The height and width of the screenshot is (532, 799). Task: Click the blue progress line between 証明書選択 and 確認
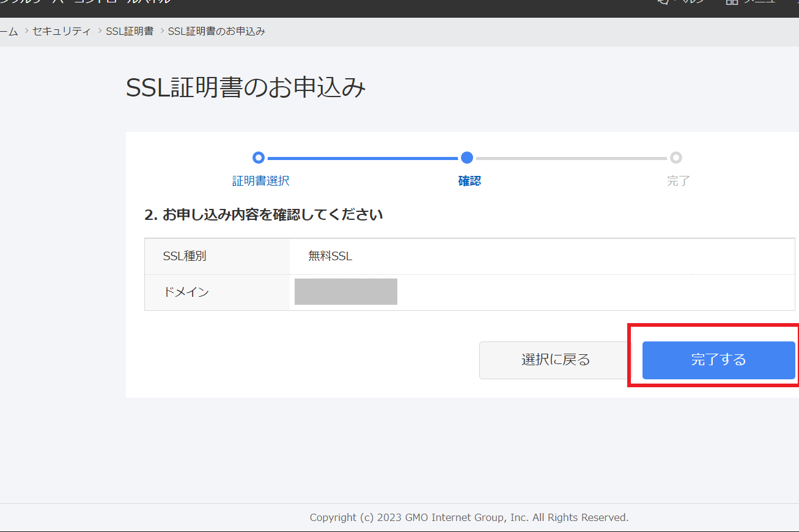[x=363, y=158]
